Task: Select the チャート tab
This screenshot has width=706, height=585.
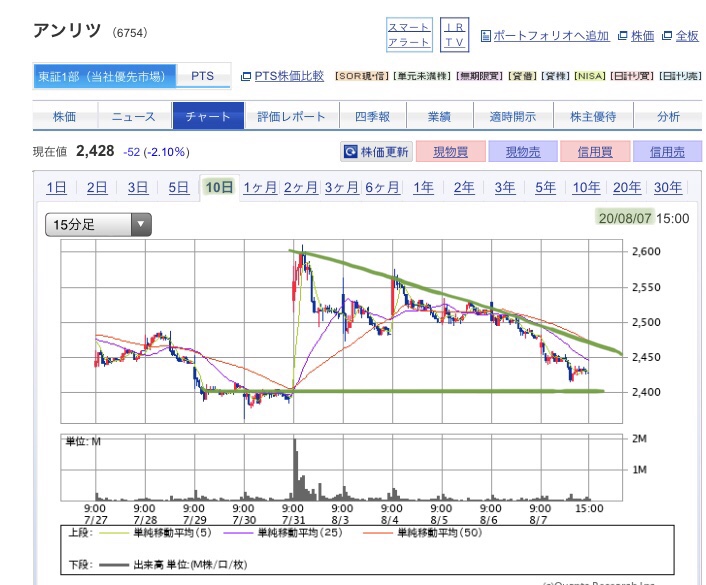Action: click(x=208, y=117)
